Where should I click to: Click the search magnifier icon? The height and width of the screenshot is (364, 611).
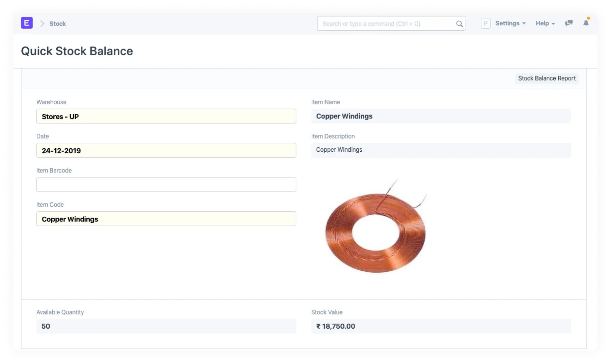[459, 24]
